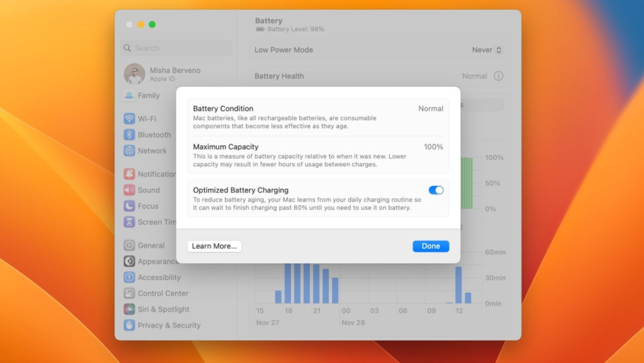Click the Battery Health info icon
Viewport: 644px width, 363px height.
coord(498,76)
